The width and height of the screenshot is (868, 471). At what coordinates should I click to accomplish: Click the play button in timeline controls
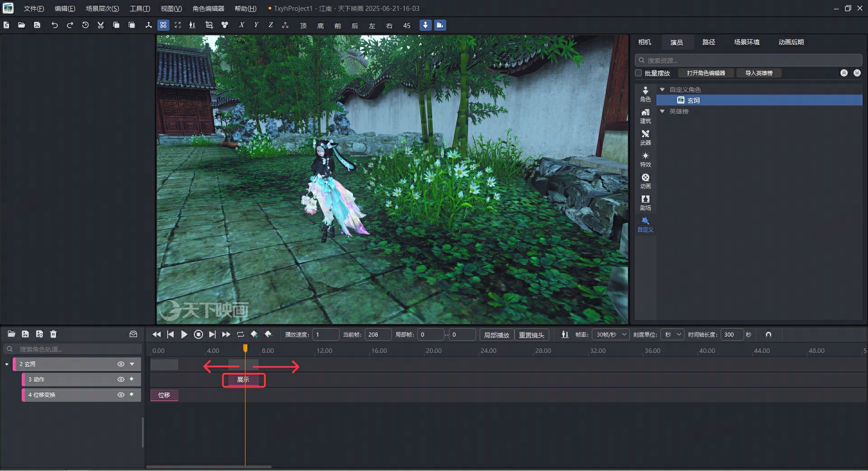click(x=184, y=334)
